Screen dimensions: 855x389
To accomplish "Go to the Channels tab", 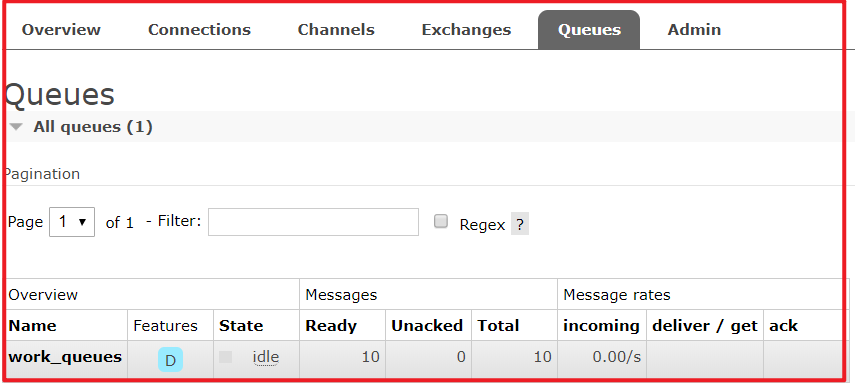I will (336, 29).
